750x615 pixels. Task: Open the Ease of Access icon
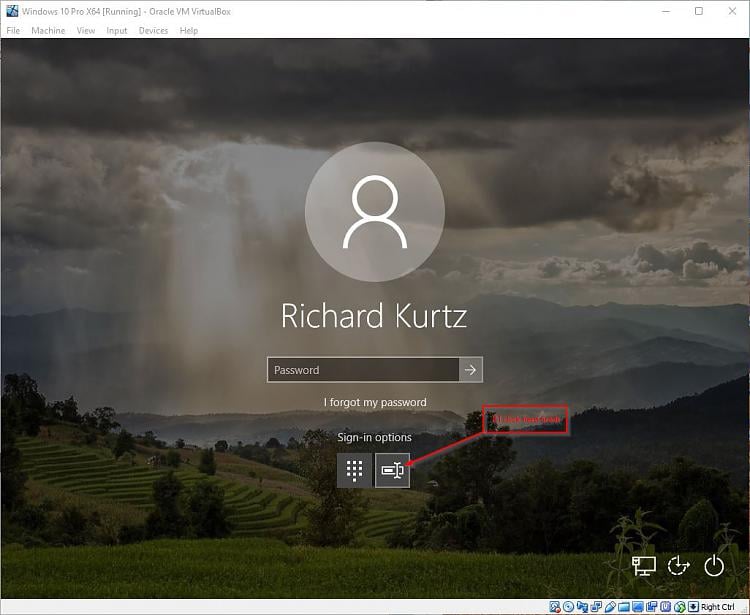tap(679, 566)
